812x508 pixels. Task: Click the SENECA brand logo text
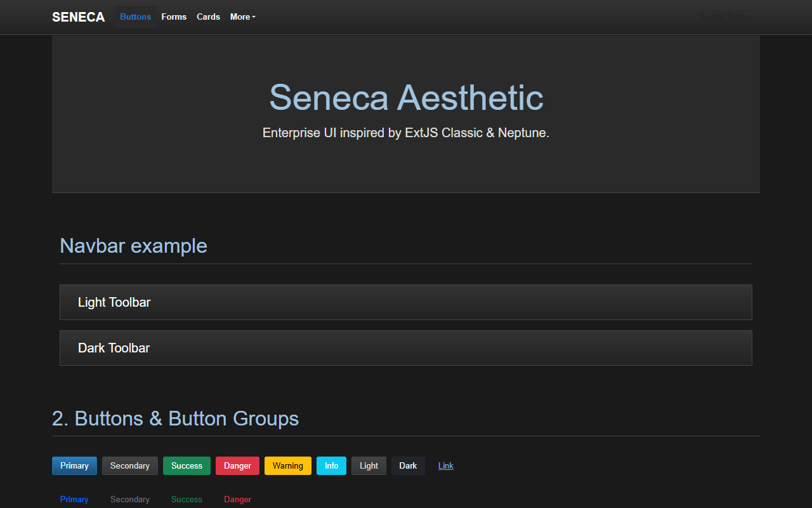point(79,17)
